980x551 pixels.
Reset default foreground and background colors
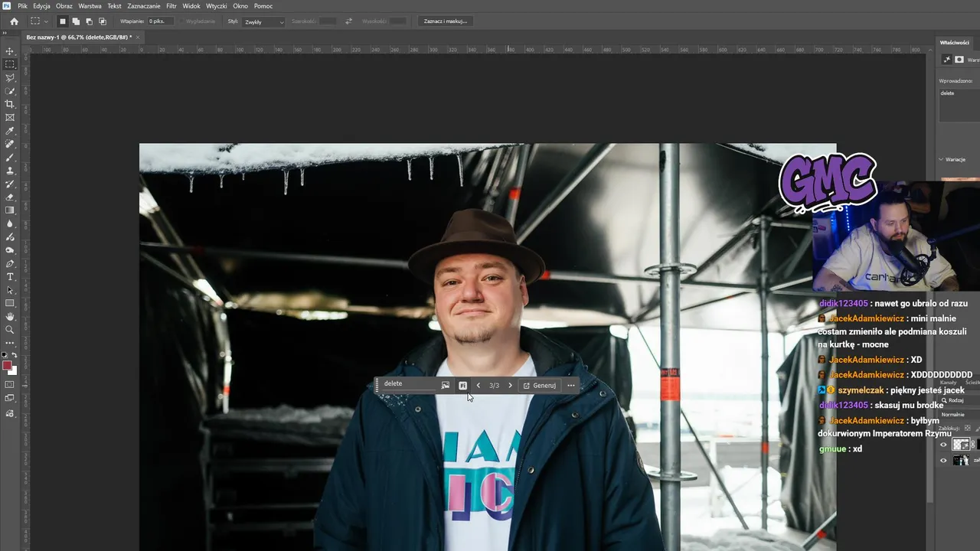pyautogui.click(x=5, y=355)
